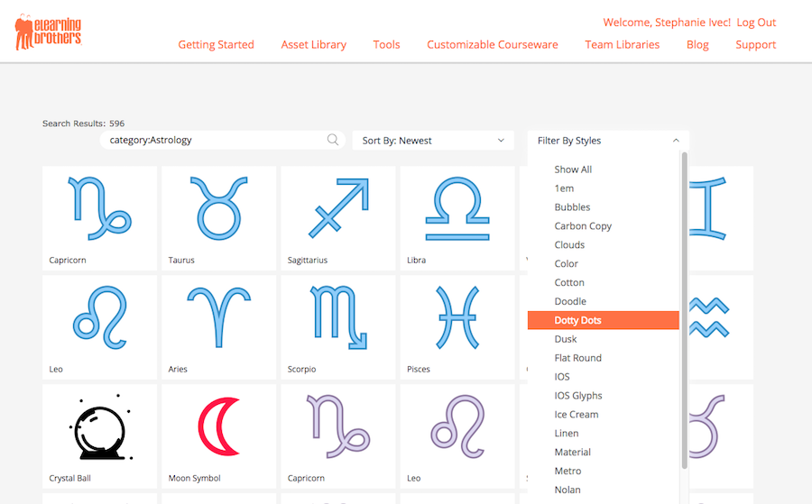Click the search magnifying glass icon
The height and width of the screenshot is (504, 812).
pyautogui.click(x=333, y=140)
